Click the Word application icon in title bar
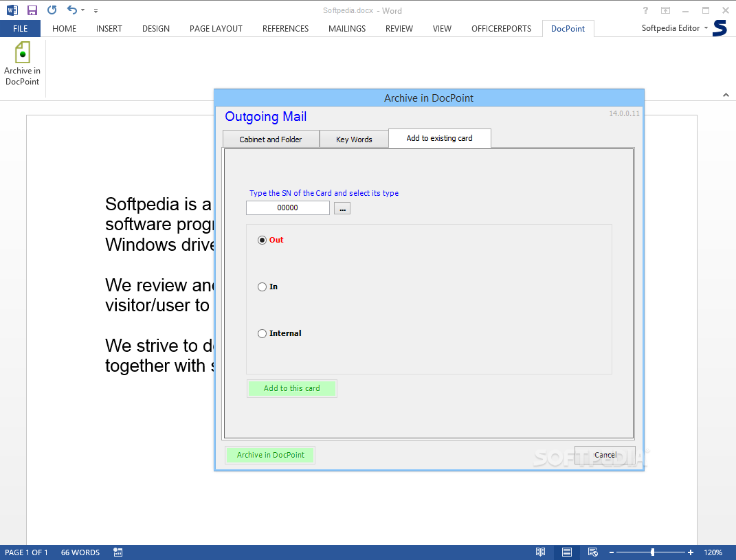Screen dimensions: 736x560 tap(12, 10)
